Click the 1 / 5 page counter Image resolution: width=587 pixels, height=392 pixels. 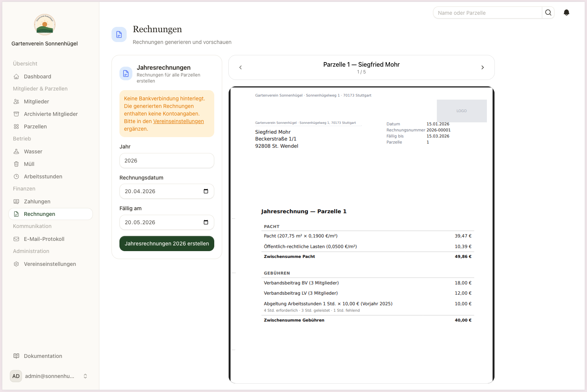click(x=361, y=72)
